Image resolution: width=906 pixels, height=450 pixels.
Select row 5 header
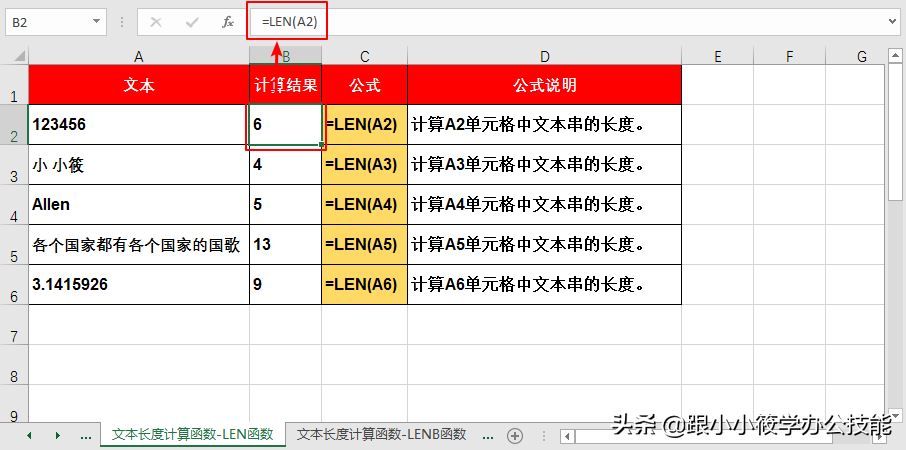[x=14, y=245]
